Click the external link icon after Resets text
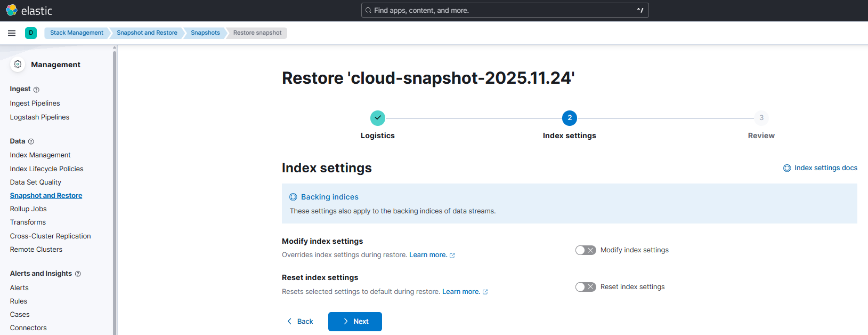Screen dimensions: 868x335 coord(485,292)
